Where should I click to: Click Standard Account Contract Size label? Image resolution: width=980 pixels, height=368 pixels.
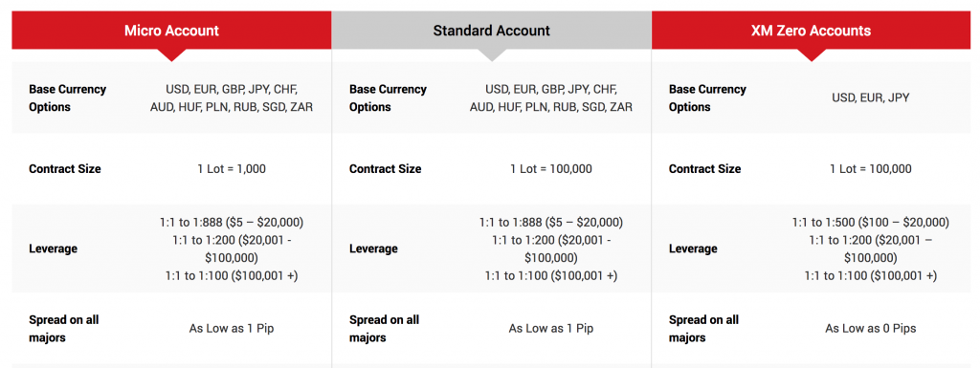(385, 169)
